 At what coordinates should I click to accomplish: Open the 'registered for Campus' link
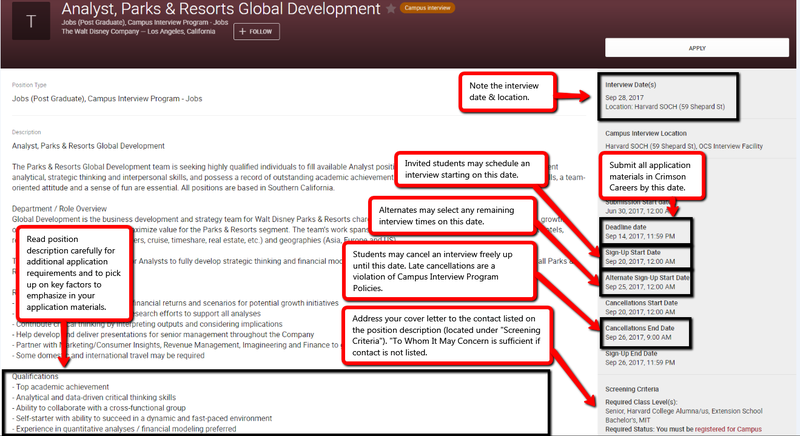(728, 429)
